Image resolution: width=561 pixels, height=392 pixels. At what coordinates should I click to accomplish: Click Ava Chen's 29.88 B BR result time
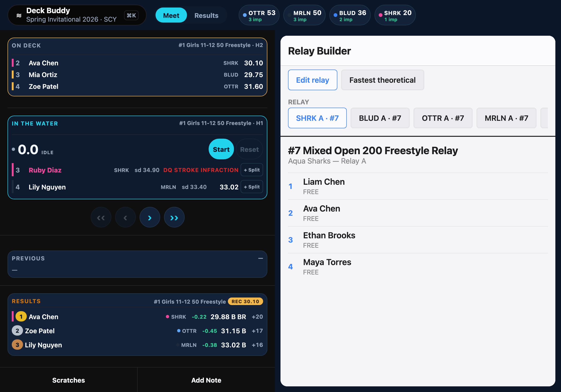[228, 317]
